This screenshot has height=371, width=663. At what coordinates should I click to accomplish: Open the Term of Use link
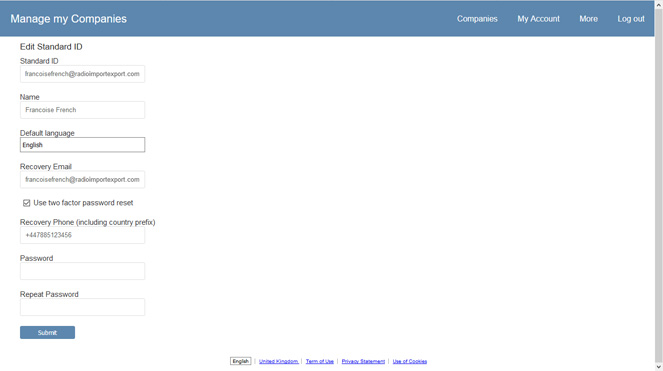pos(320,361)
